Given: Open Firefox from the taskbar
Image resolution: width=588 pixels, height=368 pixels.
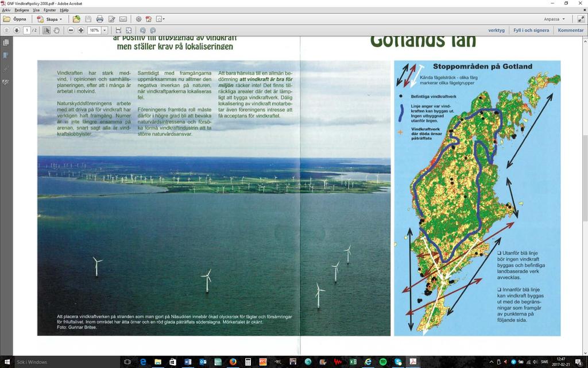Looking at the screenshot, I should pos(233,362).
